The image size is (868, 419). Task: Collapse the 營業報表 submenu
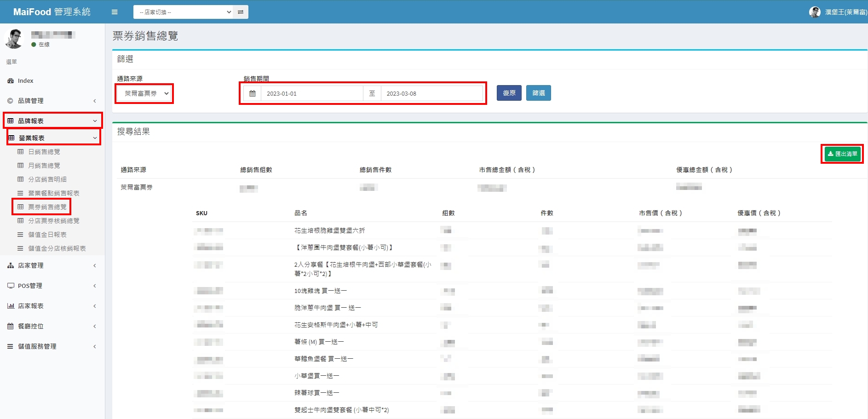click(x=53, y=138)
